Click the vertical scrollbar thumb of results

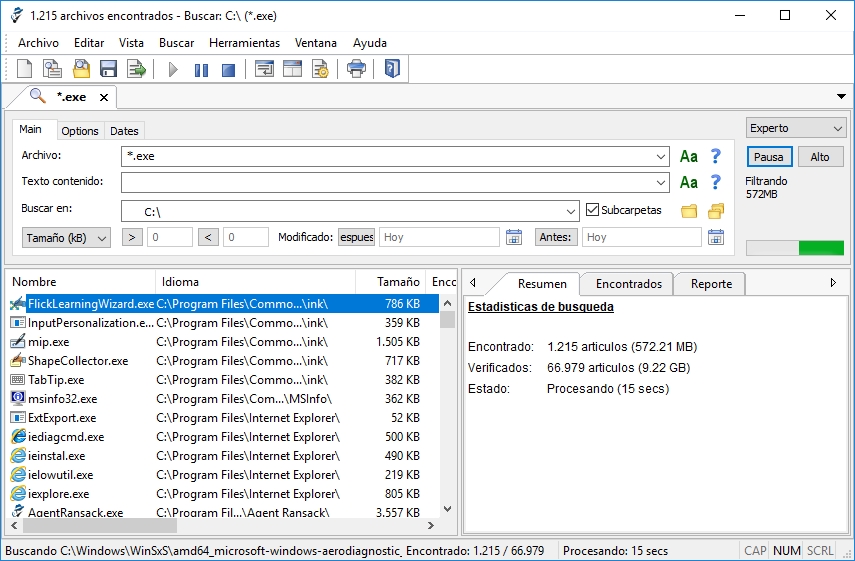pos(448,320)
